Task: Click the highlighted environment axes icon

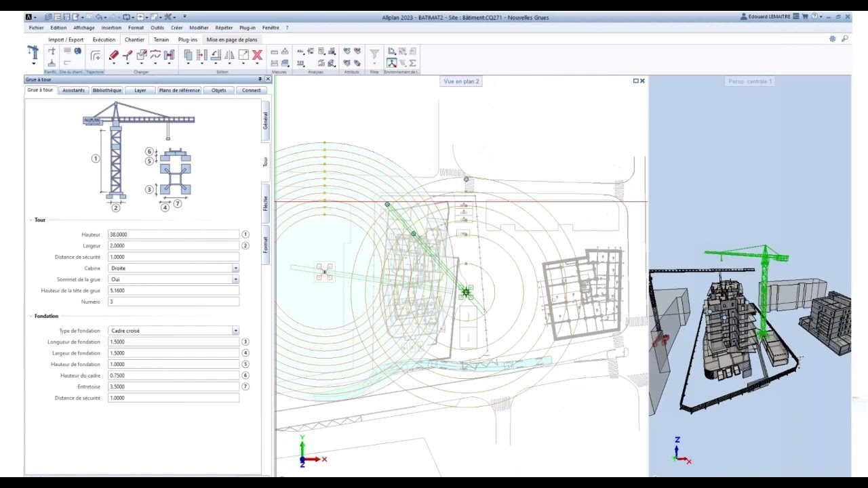Action: [392, 63]
